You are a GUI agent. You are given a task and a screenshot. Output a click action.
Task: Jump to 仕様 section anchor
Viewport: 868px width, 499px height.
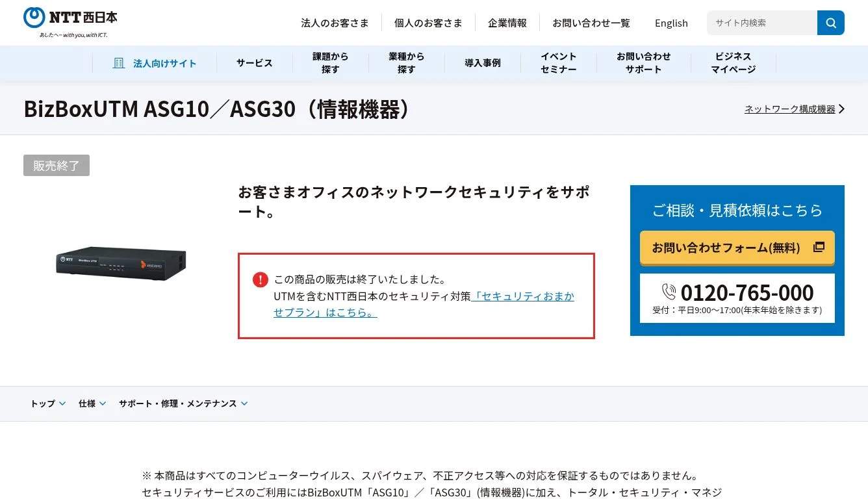coord(92,403)
